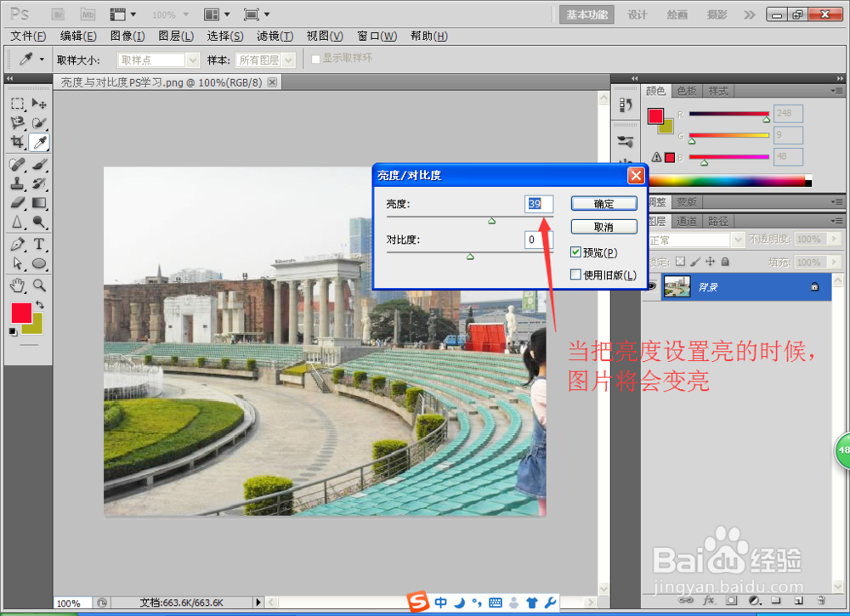Image resolution: width=850 pixels, height=616 pixels.
Task: Toggle lock position in the Layers panel
Action: click(710, 262)
